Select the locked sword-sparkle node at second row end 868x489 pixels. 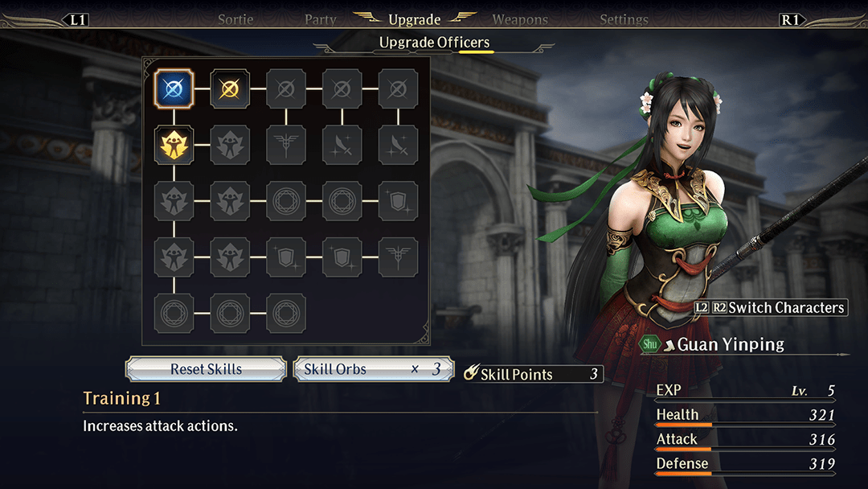pyautogui.click(x=398, y=145)
